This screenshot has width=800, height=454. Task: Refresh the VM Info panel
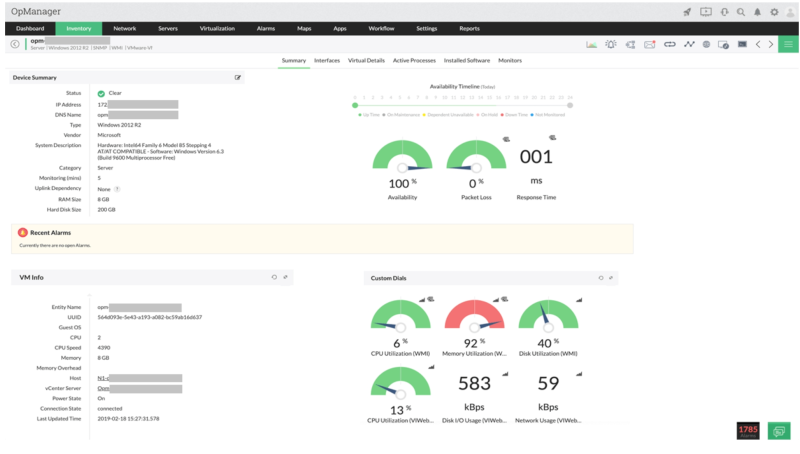point(274,277)
